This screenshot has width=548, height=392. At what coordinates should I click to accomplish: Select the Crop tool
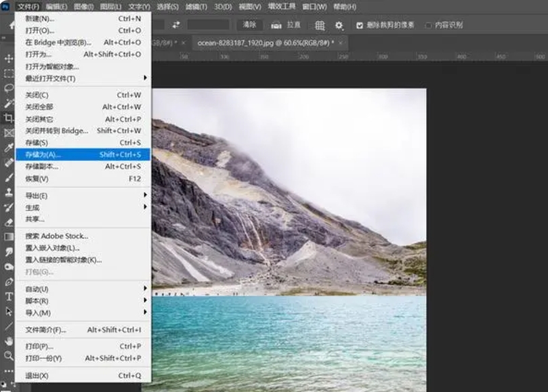(x=8, y=118)
